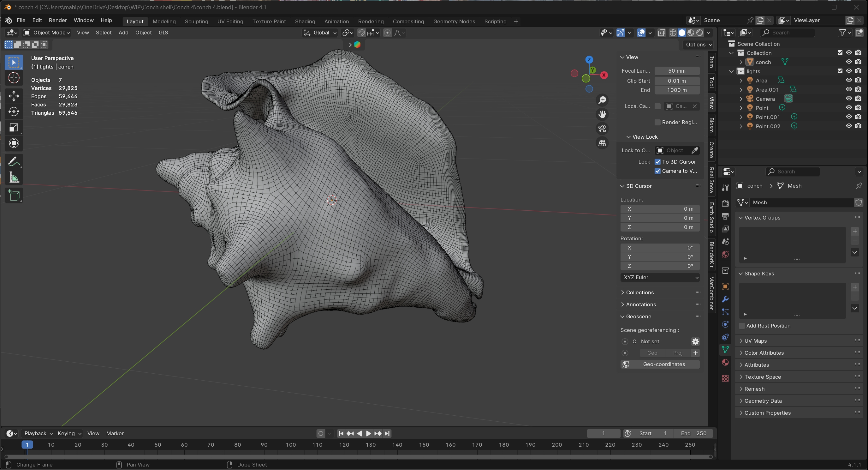Image resolution: width=868 pixels, height=470 pixels.
Task: Select the Measure tool
Action: [14, 177]
